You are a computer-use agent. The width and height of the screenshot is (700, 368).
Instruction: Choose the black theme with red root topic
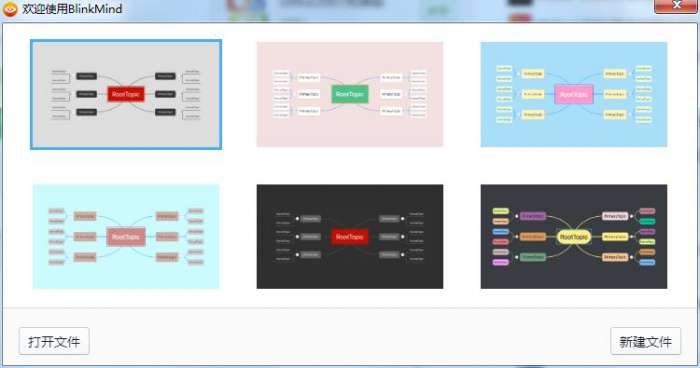click(350, 236)
